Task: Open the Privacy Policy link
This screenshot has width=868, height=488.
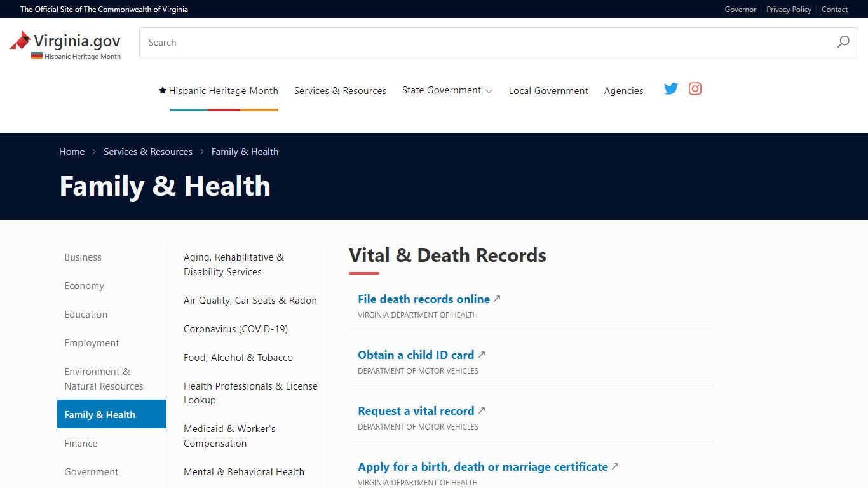Action: coord(789,10)
